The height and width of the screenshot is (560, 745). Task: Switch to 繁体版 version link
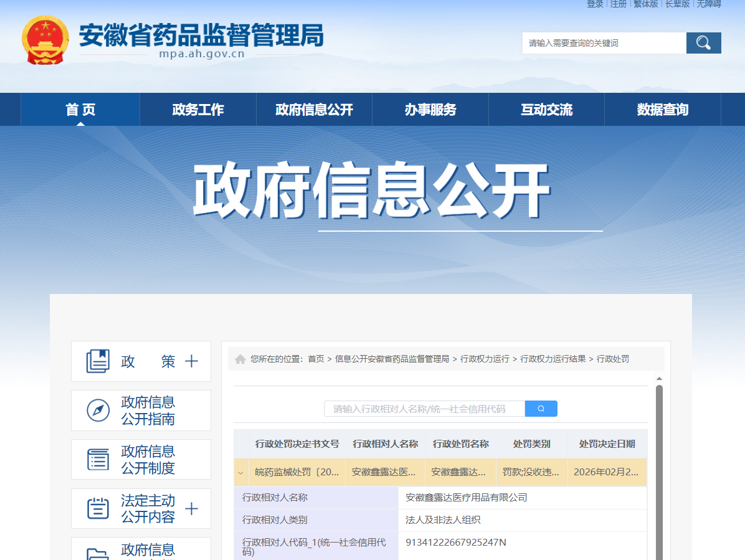(645, 4)
